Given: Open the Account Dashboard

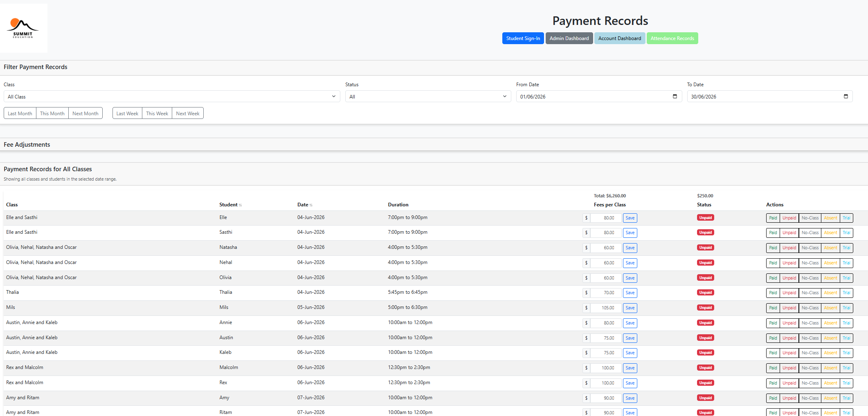Looking at the screenshot, I should point(620,38).
